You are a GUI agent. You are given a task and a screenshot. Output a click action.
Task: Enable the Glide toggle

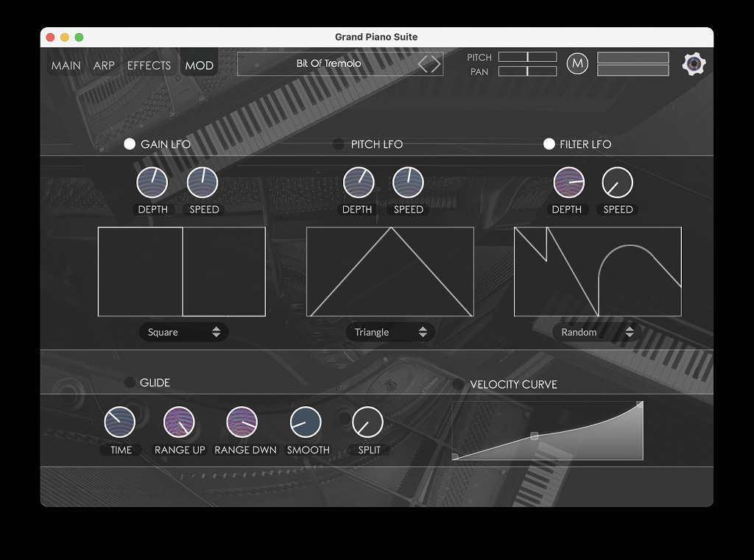[x=130, y=383]
